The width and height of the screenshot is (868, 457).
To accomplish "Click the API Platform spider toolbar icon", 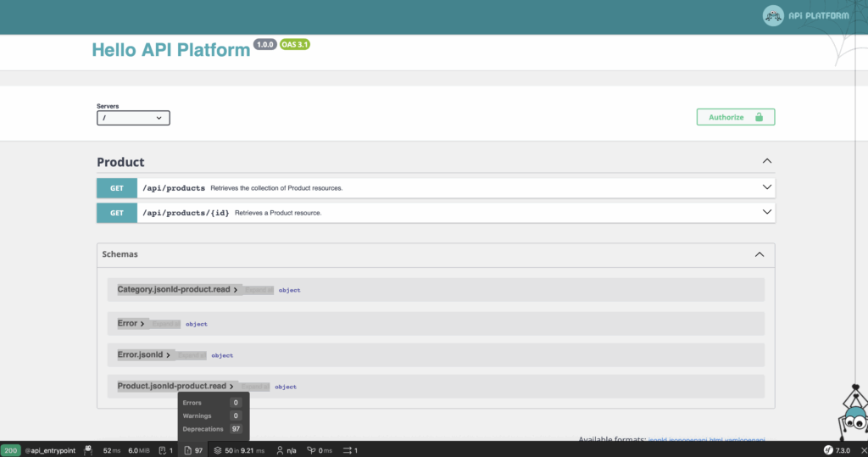I will click(88, 450).
